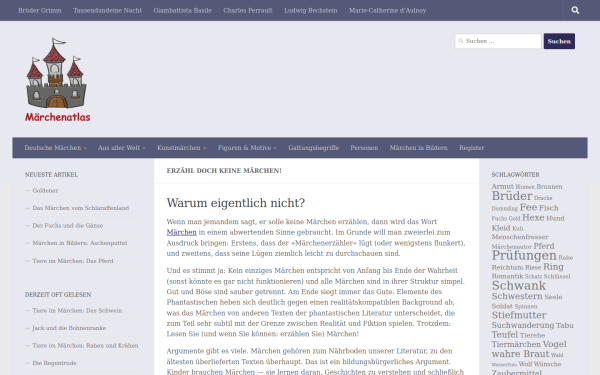Select the Armut tag

pyautogui.click(x=502, y=187)
